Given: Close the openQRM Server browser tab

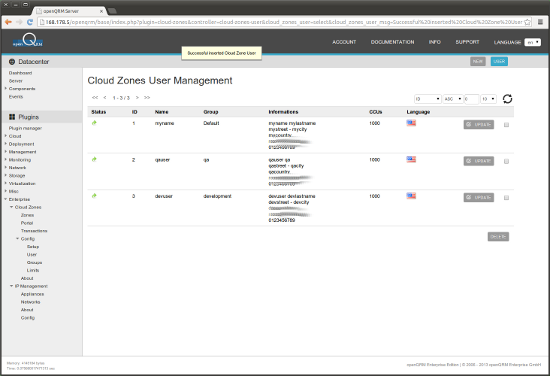Looking at the screenshot, I should pyautogui.click(x=101, y=11).
